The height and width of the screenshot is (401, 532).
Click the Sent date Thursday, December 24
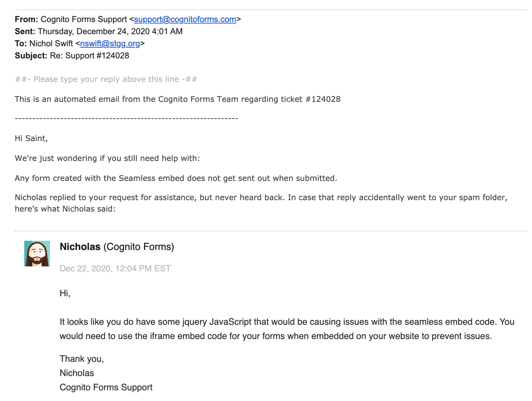click(110, 31)
